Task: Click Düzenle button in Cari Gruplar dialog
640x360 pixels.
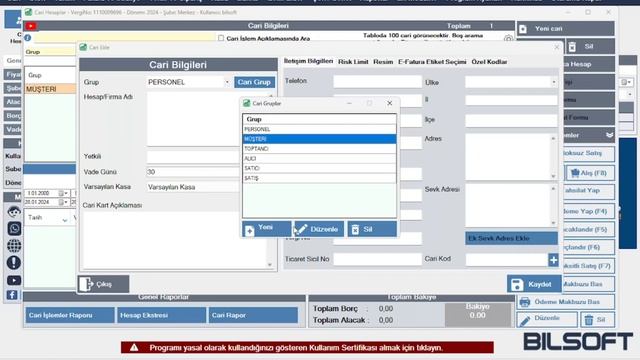Action: pos(319,229)
